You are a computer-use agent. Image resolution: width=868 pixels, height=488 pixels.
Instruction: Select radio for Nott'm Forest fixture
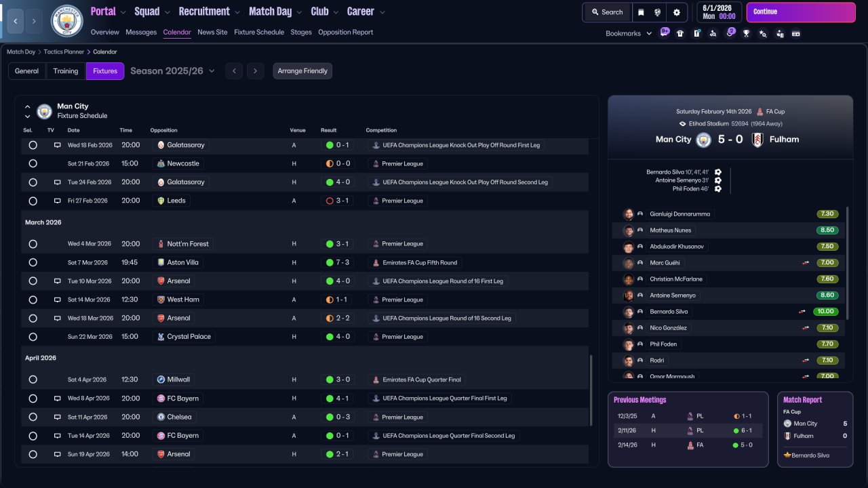(x=33, y=244)
